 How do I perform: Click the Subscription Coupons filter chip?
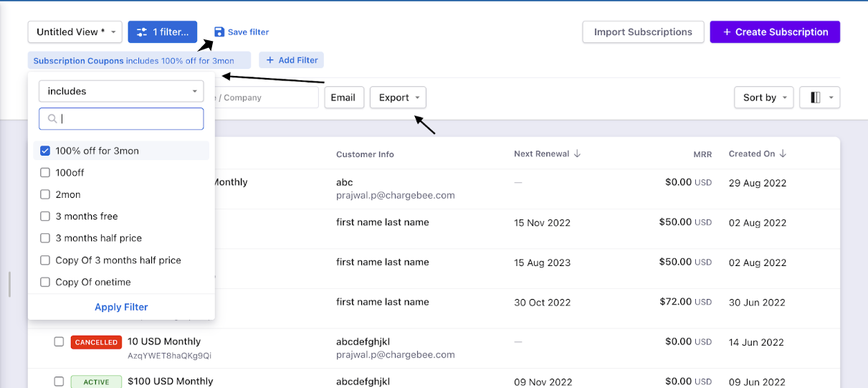140,60
